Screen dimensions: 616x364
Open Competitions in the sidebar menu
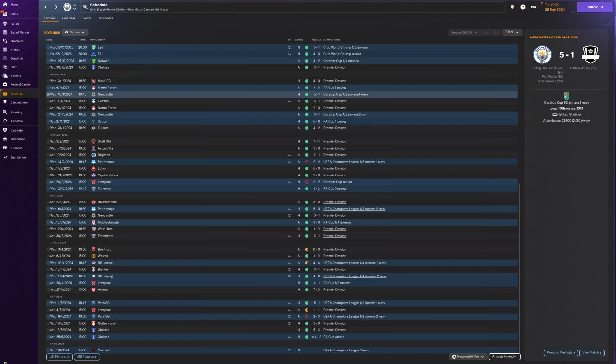19,102
